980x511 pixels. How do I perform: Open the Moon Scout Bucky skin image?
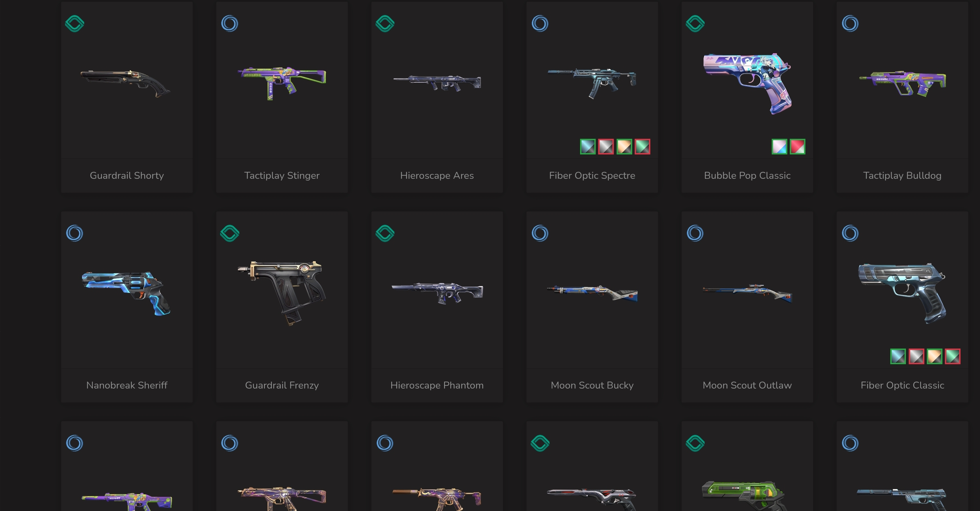[592, 293]
